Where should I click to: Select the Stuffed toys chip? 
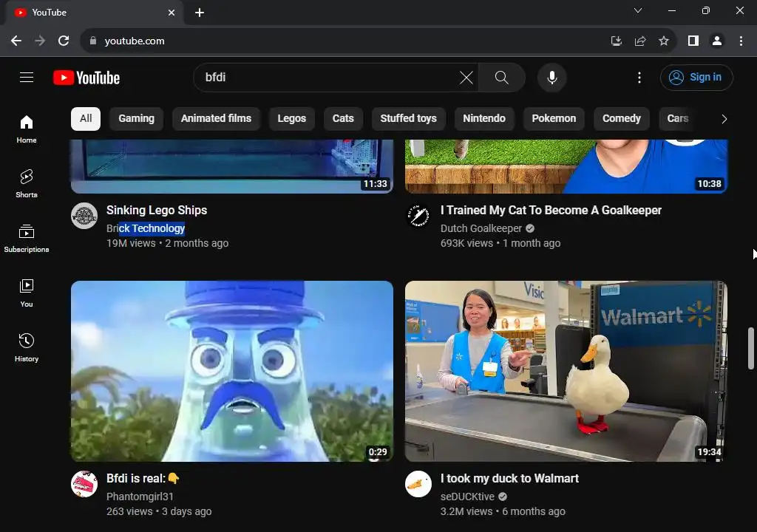click(408, 119)
